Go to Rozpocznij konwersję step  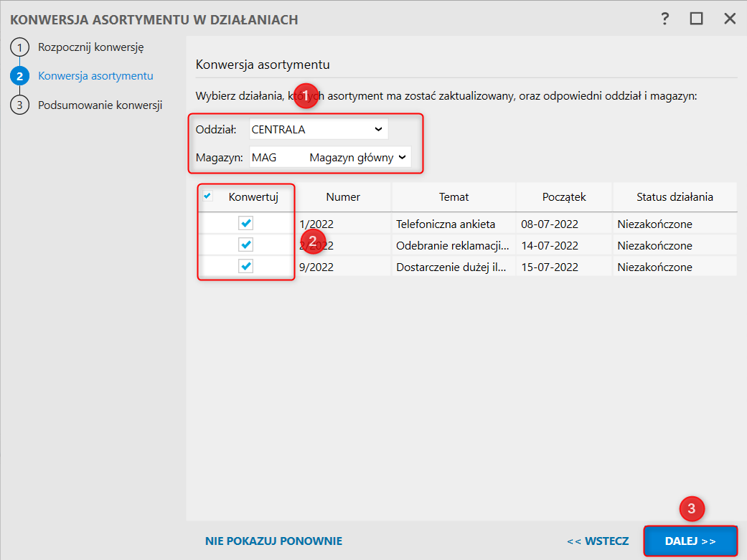click(x=91, y=48)
